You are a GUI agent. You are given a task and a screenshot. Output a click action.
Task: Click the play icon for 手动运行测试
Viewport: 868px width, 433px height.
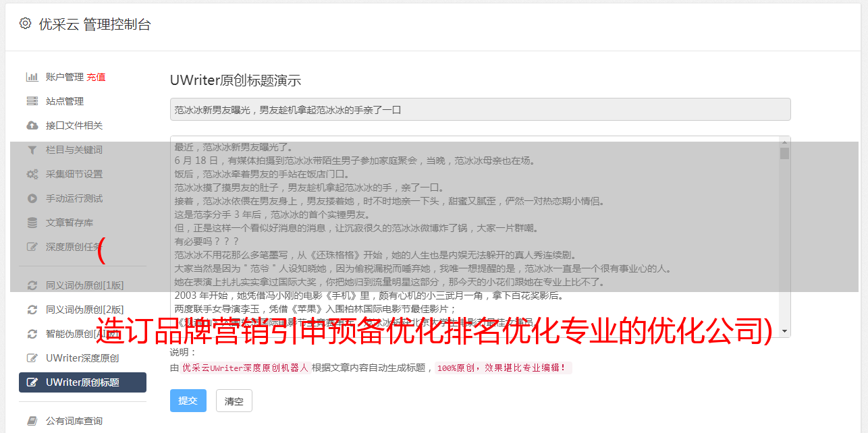pos(32,198)
